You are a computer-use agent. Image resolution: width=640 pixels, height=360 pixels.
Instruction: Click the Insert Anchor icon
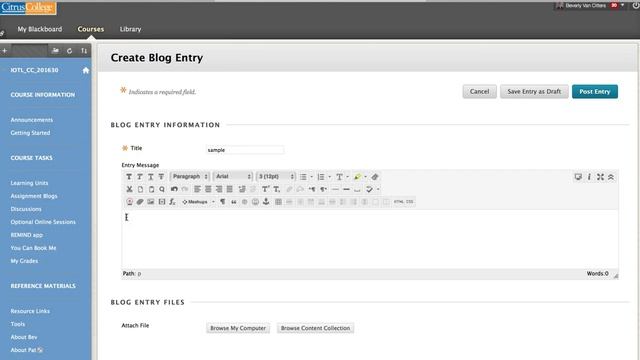[x=266, y=202]
